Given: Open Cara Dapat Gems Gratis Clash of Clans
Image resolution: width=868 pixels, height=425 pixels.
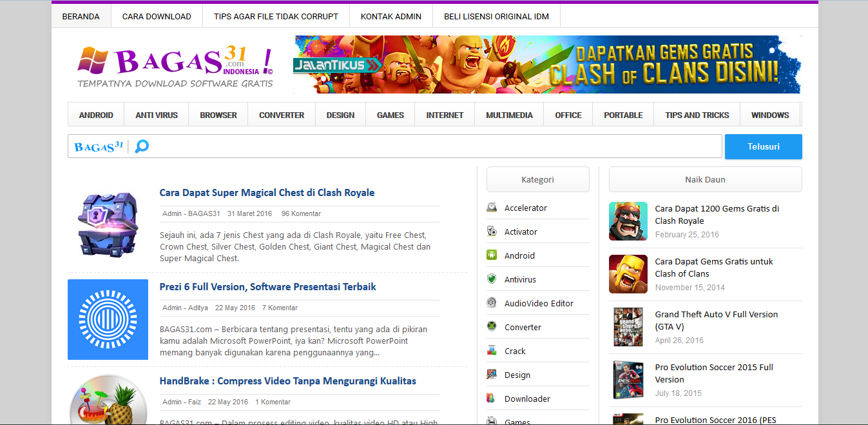Looking at the screenshot, I should pyautogui.click(x=714, y=268).
